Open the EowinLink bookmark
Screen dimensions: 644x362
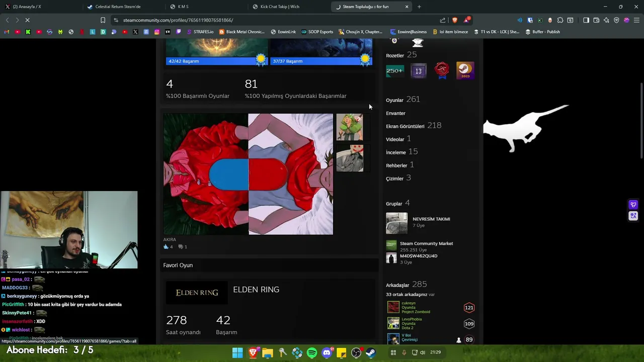(283, 32)
